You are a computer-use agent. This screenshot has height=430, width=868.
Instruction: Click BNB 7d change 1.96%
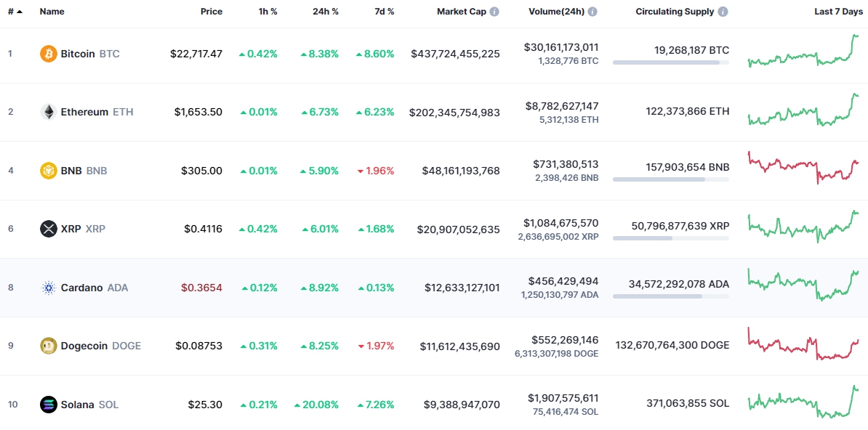click(x=376, y=171)
